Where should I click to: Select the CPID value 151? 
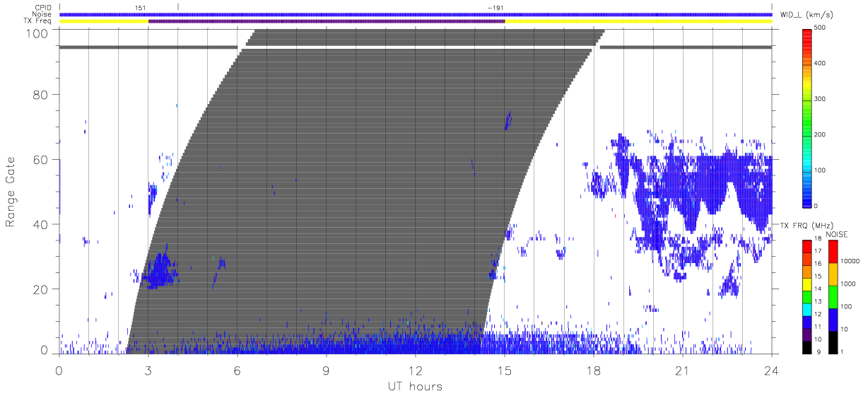[x=140, y=8]
